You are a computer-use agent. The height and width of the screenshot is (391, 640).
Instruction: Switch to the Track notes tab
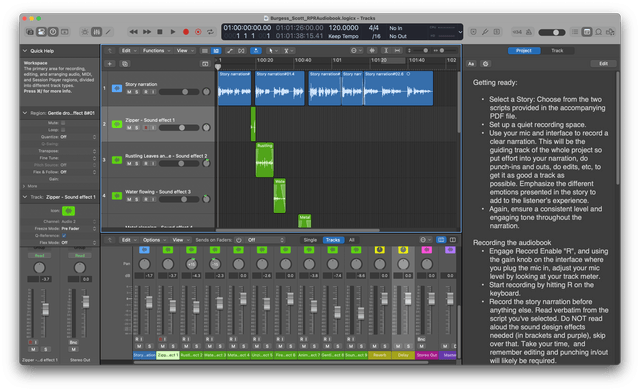[557, 51]
